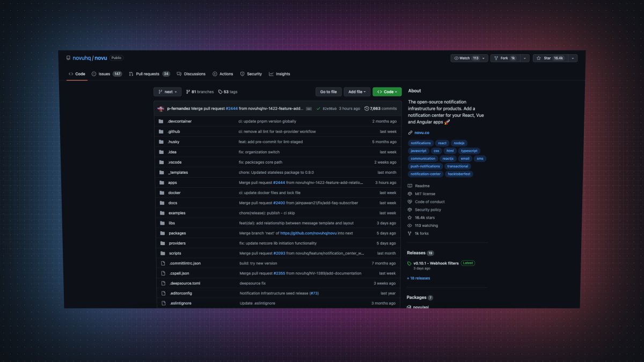
Task: Select the Readme book icon in About
Action: (x=411, y=186)
